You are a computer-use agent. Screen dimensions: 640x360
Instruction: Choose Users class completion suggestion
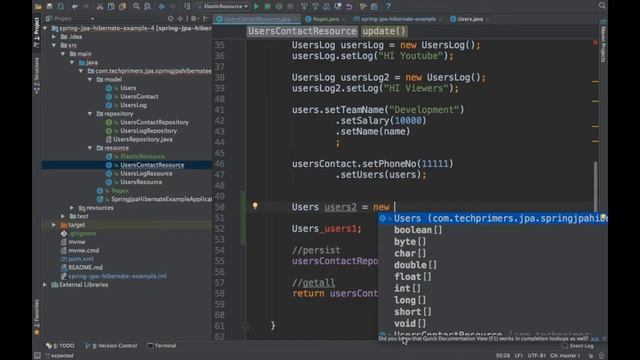[493, 218]
